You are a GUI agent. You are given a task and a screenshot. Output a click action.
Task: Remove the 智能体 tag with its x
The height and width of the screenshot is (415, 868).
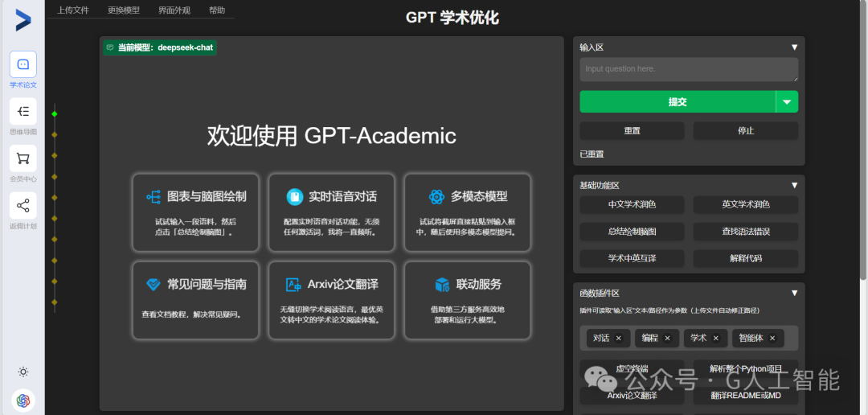(772, 338)
